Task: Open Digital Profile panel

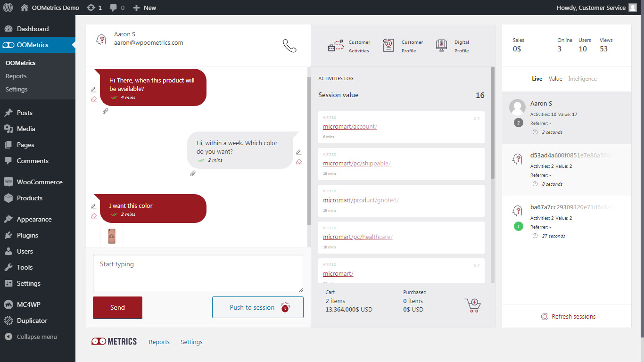Action: tap(453, 46)
